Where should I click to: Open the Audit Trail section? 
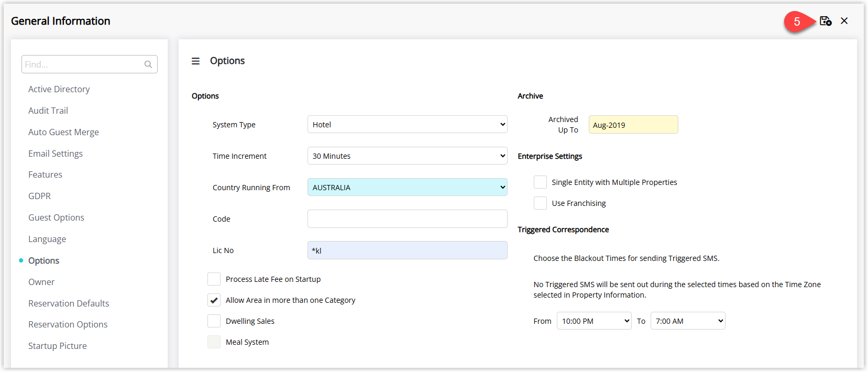(48, 111)
